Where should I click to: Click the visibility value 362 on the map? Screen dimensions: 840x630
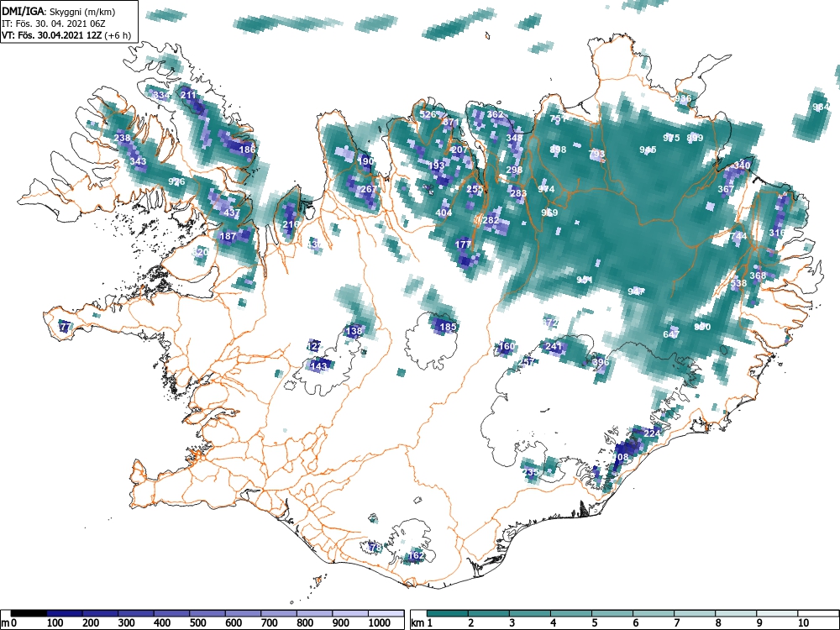495,114
